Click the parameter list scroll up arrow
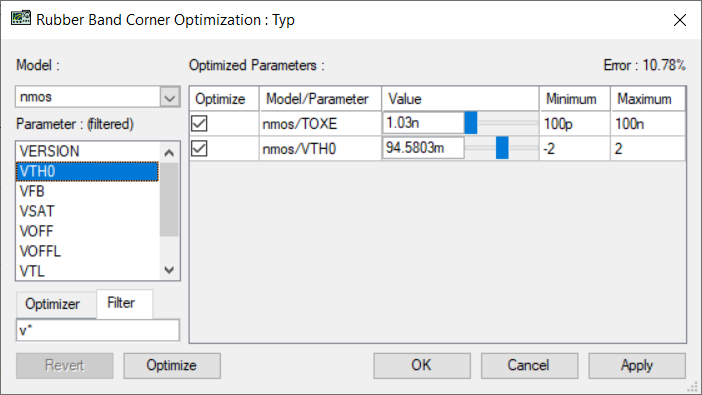The image size is (702, 395). pos(169,153)
